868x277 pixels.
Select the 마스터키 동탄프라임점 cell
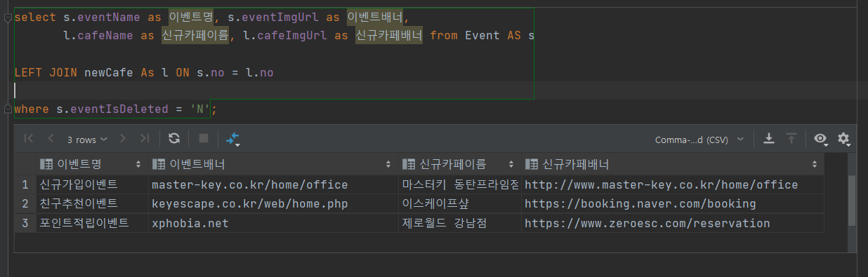click(x=459, y=185)
